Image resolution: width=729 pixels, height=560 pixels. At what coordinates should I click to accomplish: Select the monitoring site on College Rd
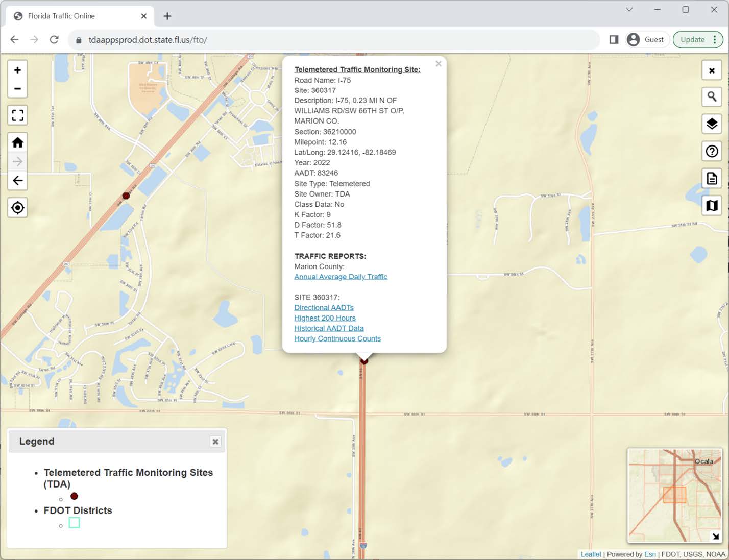(126, 196)
